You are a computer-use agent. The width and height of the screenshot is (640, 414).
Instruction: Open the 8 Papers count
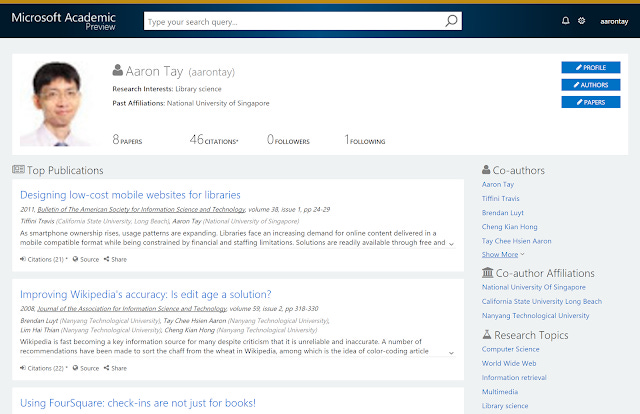[127, 140]
